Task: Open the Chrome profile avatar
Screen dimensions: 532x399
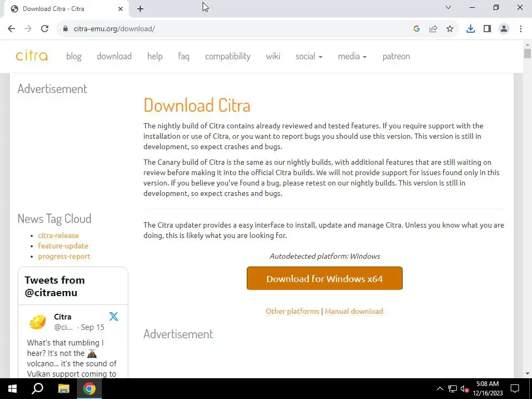Action: [x=504, y=29]
